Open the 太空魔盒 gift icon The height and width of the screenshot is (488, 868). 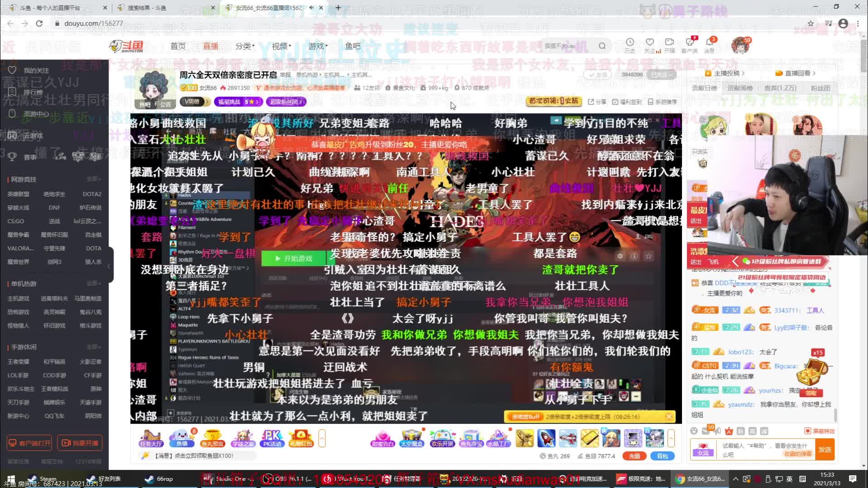412,438
